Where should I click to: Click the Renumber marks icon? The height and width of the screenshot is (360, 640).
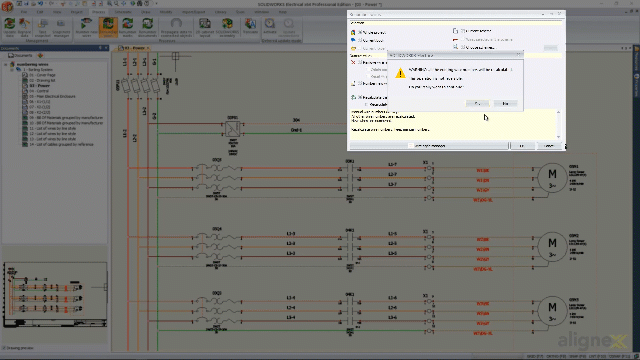click(x=128, y=27)
